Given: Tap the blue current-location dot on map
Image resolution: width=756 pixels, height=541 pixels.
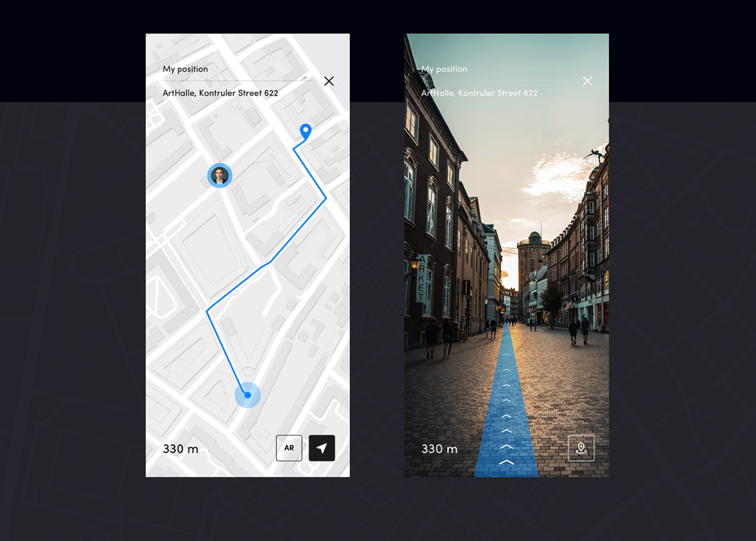Looking at the screenshot, I should coord(248,395).
